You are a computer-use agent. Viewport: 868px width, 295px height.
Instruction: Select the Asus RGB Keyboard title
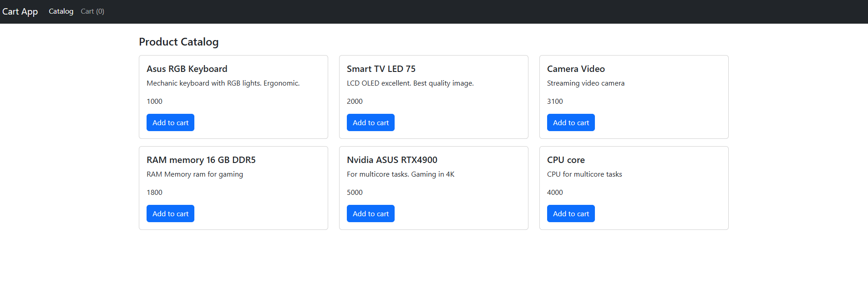pos(187,69)
